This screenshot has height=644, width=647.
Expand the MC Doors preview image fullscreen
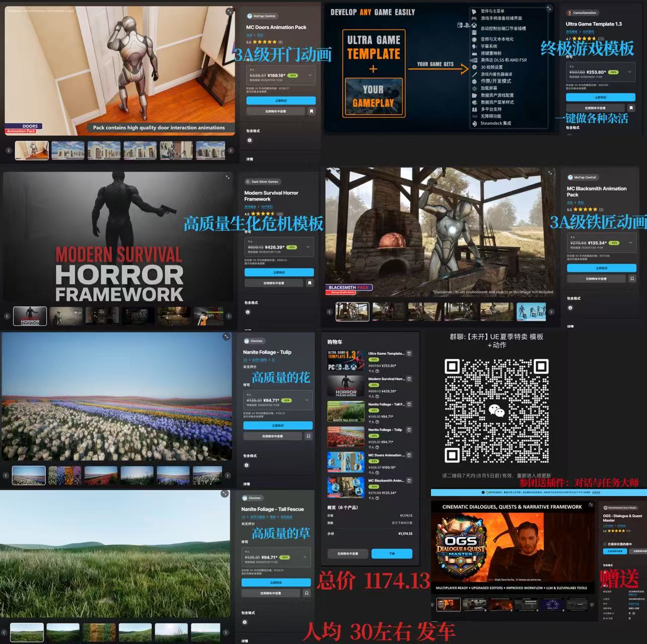[229, 11]
